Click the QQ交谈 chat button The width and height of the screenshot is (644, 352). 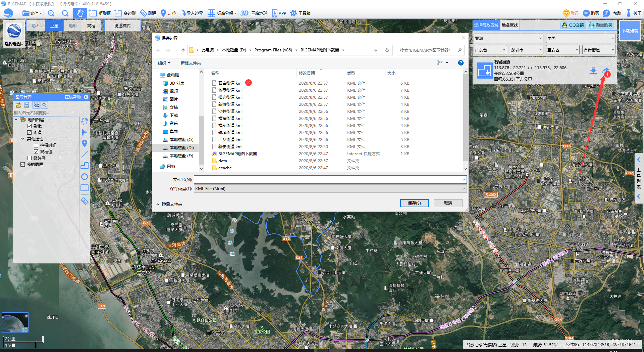coord(573,25)
